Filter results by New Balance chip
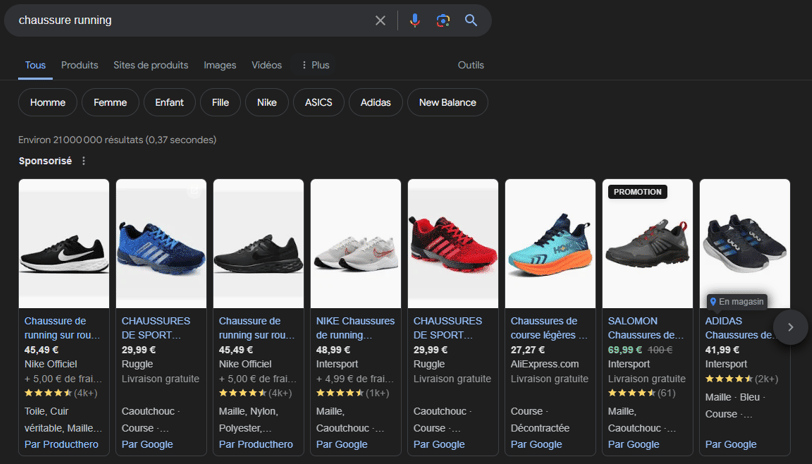The image size is (812, 464). 447,102
